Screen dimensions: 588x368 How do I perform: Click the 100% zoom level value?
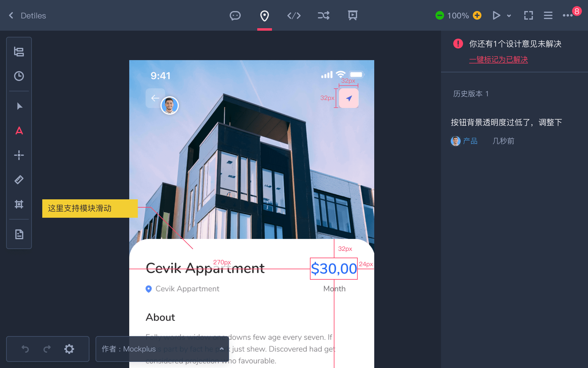458,16
